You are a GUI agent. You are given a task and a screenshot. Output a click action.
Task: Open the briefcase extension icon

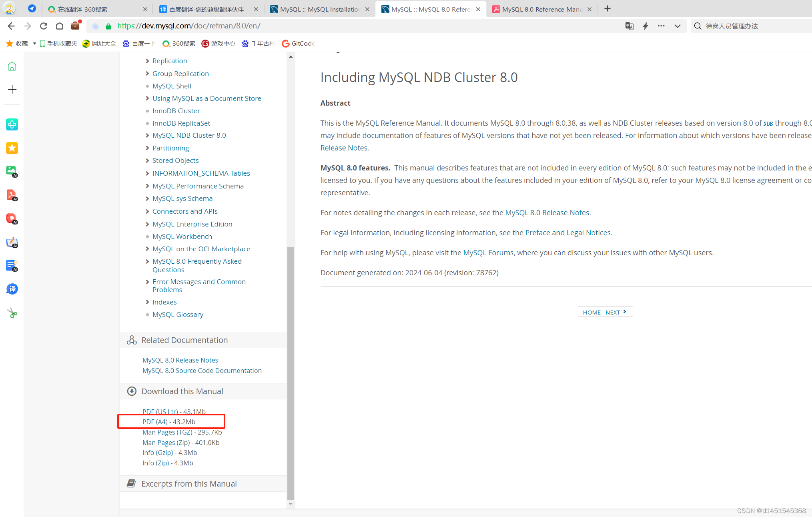[x=75, y=26]
